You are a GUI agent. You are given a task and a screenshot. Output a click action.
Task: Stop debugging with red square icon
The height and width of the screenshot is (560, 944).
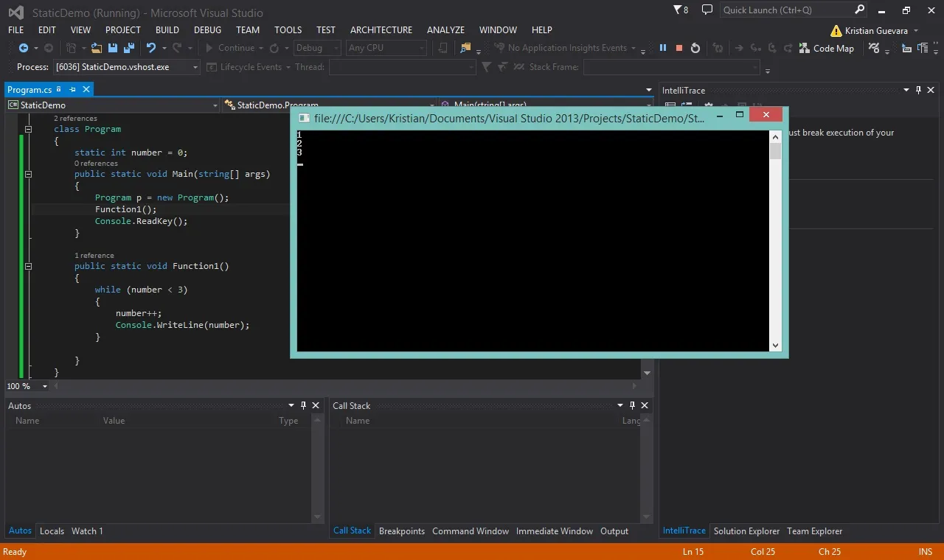[x=679, y=48]
